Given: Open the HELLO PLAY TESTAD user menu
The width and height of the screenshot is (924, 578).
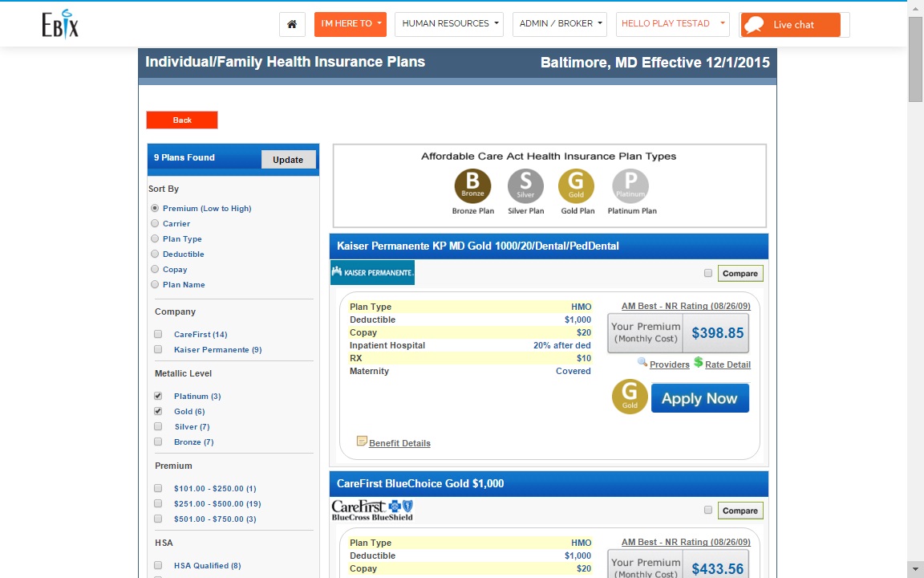Looking at the screenshot, I should 673,24.
